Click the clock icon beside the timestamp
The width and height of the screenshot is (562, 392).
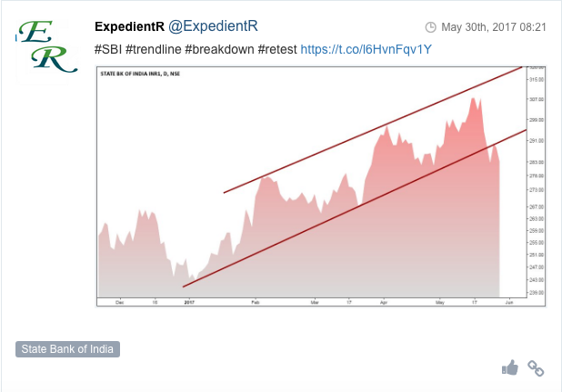coord(430,27)
